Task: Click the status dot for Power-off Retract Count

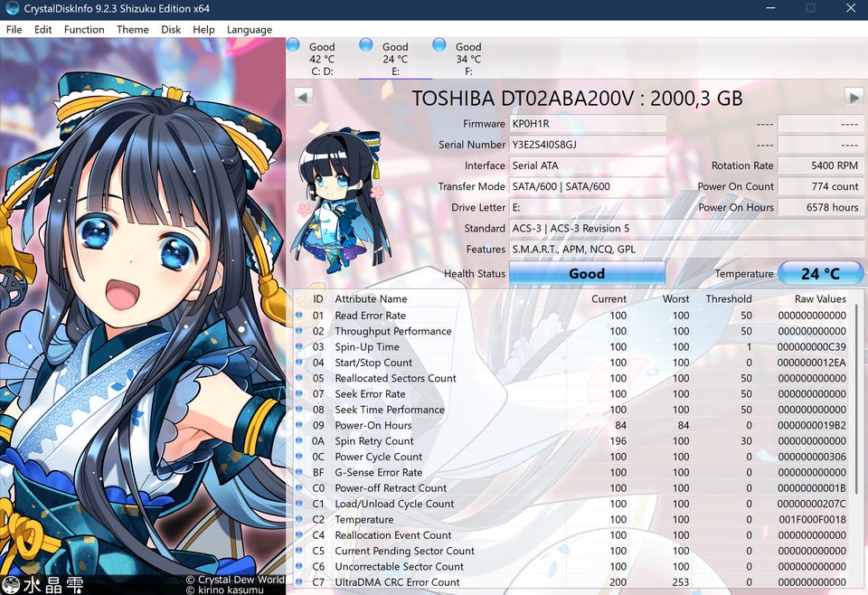Action: pos(299,487)
